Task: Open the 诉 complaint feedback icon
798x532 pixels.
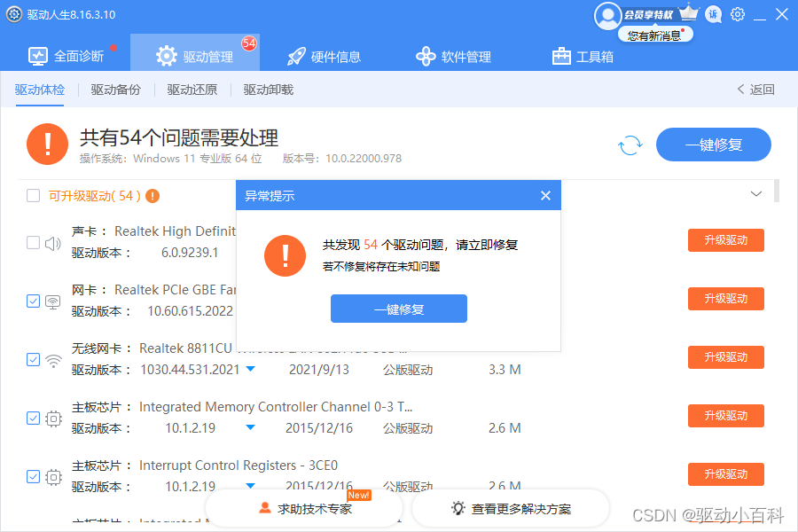Action: [713, 14]
